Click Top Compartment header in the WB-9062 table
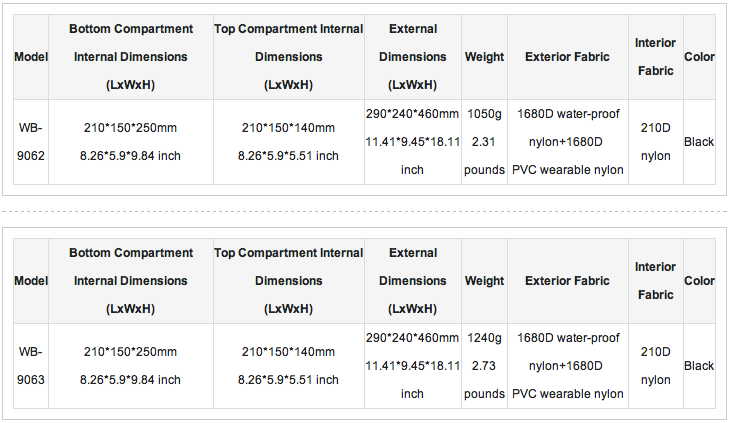Screen dimensions: 730x423 288,57
